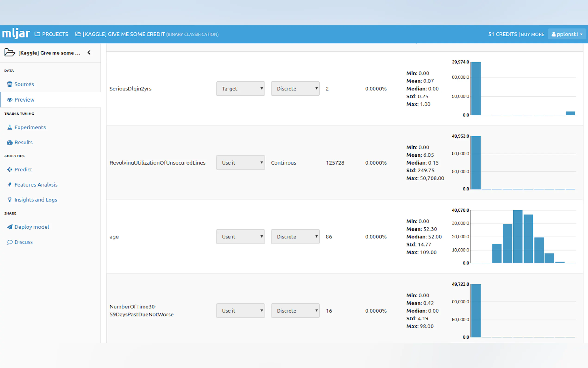The image size is (588, 368).
Task: Click the Deploy model paper-plane icon
Action: click(x=9, y=227)
